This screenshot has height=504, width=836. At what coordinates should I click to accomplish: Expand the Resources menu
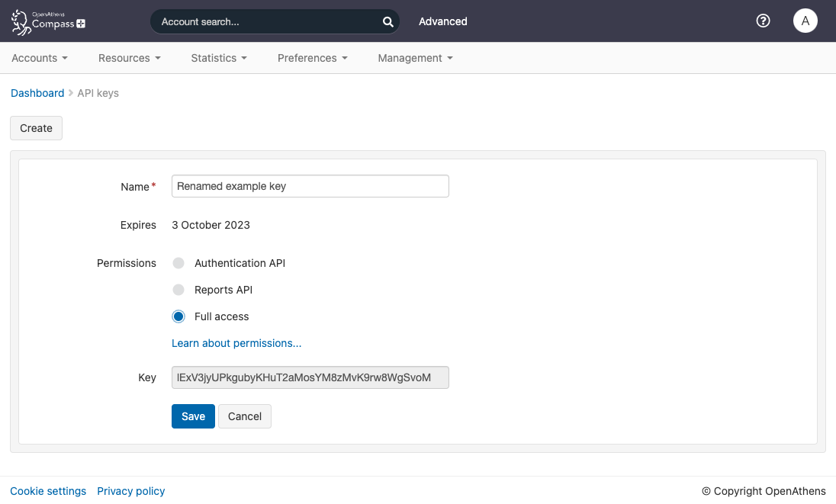(129, 58)
